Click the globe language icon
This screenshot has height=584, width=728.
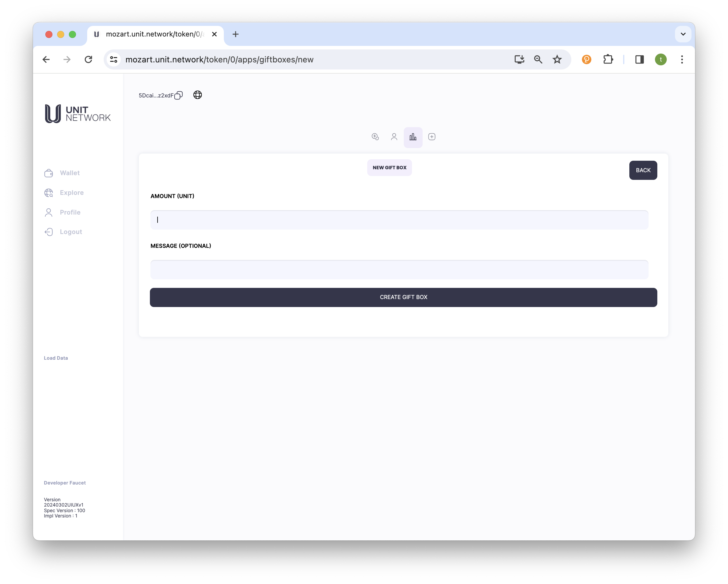(x=198, y=95)
